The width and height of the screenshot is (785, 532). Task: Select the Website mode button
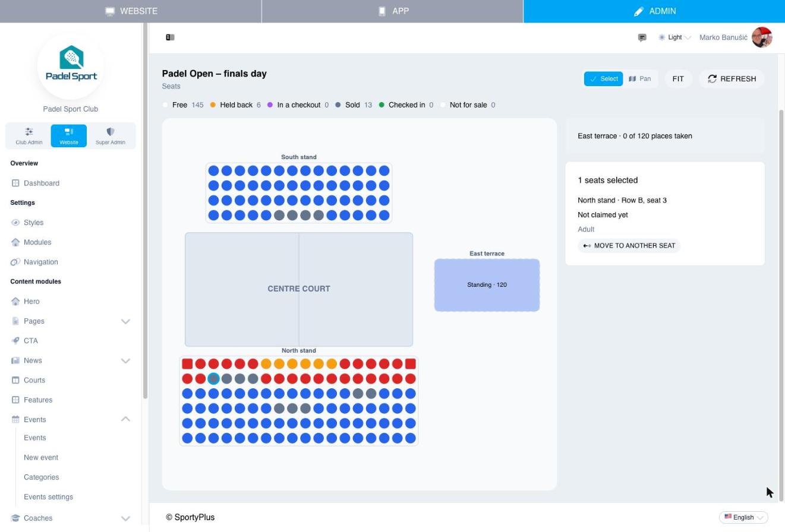tap(69, 135)
